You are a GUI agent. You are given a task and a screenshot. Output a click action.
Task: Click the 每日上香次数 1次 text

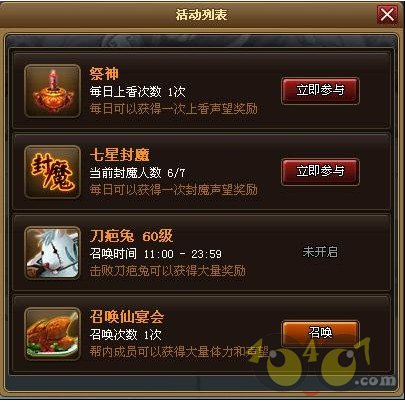[137, 92]
